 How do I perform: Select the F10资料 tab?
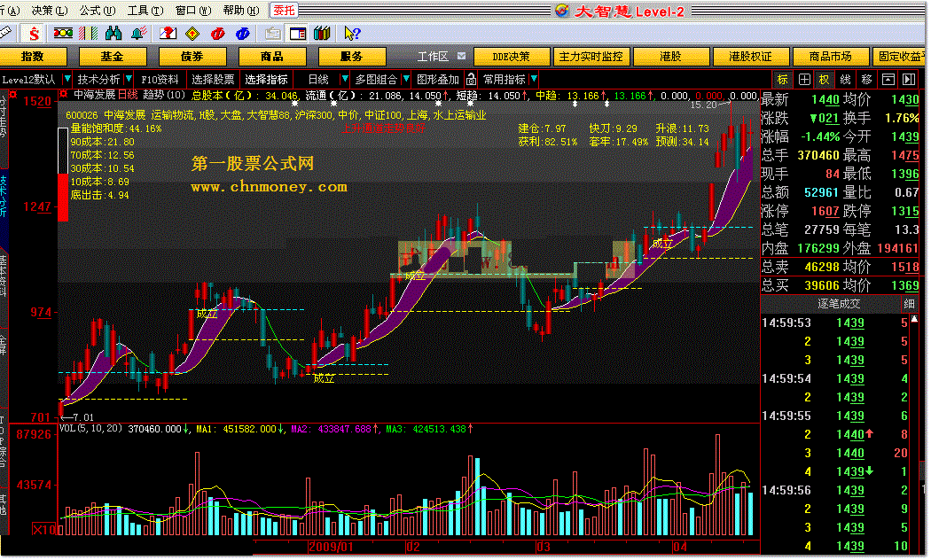(160, 79)
